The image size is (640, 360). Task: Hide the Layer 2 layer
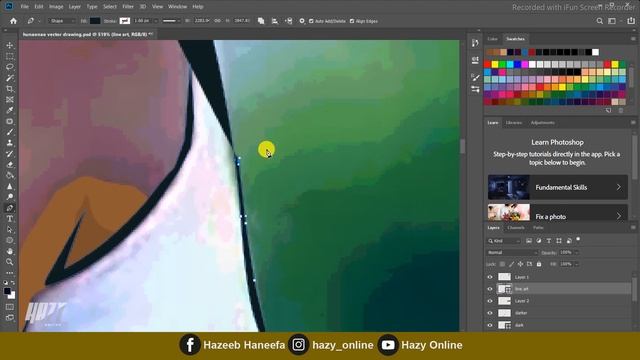490,301
